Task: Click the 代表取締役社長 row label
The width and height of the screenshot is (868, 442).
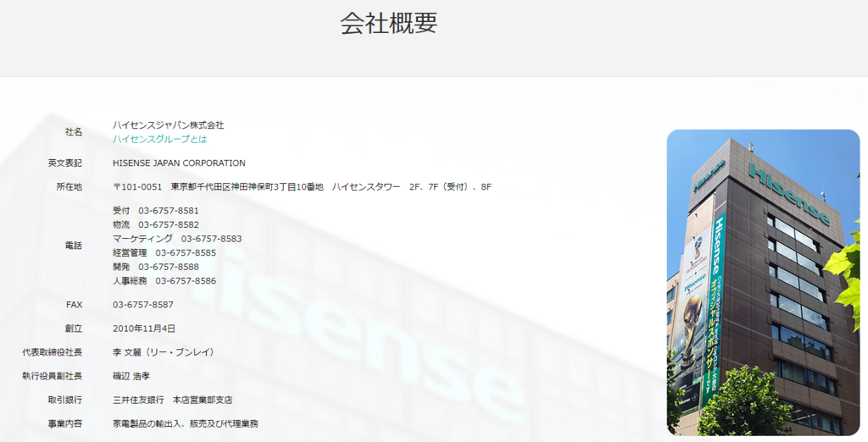Action: 52,352
